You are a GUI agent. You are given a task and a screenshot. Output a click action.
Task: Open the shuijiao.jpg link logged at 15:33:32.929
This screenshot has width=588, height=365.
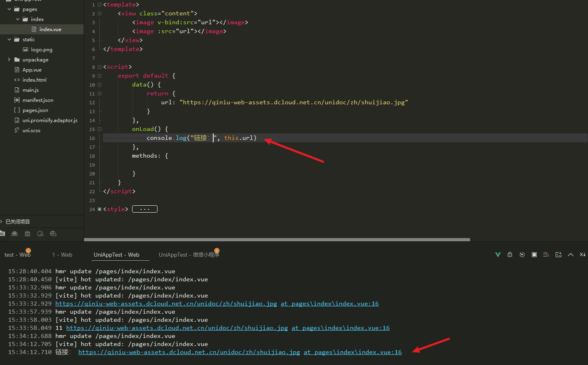[x=166, y=304]
